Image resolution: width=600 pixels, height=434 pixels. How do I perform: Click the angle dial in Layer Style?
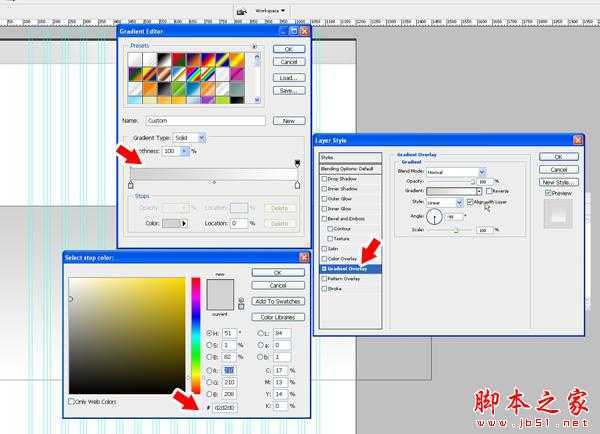(x=434, y=217)
